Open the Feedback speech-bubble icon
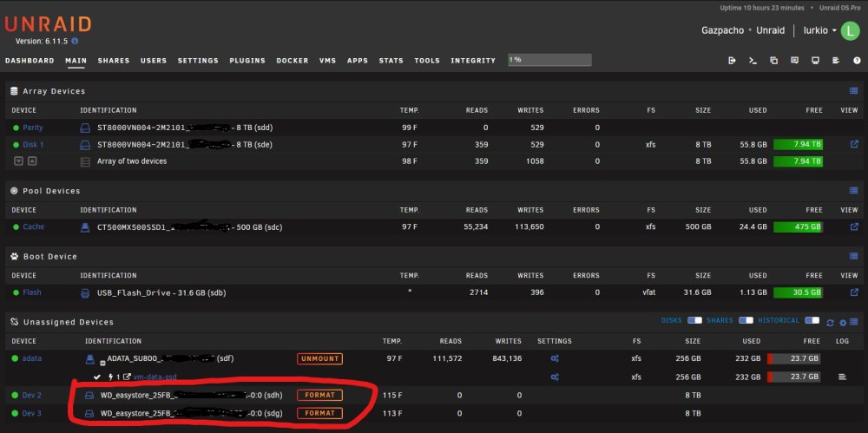 click(794, 61)
